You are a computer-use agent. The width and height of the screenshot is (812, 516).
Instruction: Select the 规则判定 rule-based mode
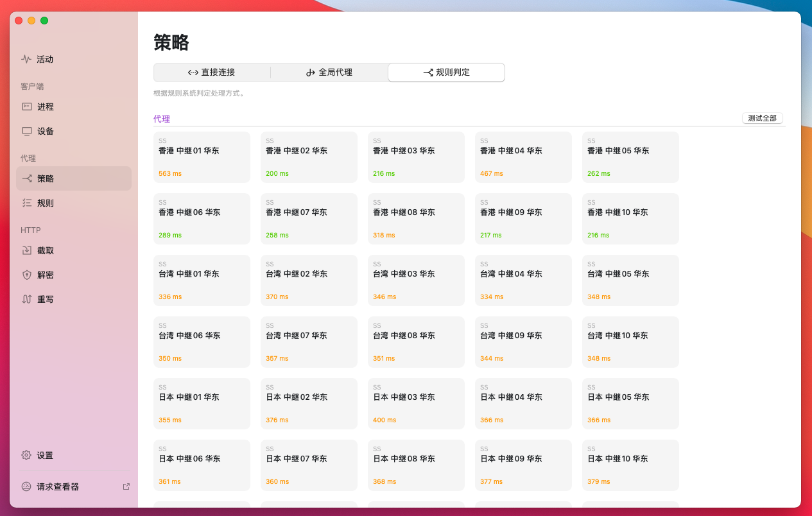446,73
